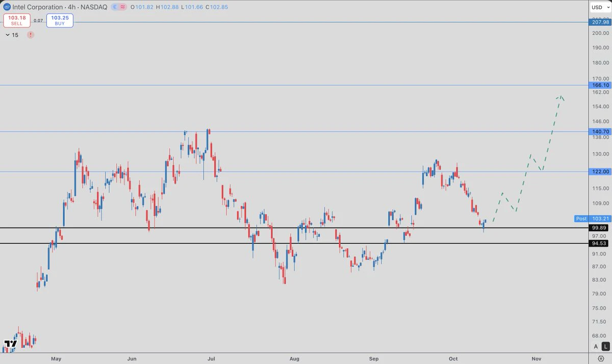Click the red exclamation warning icon
Viewport: 612px width, 364px height.
click(x=31, y=35)
